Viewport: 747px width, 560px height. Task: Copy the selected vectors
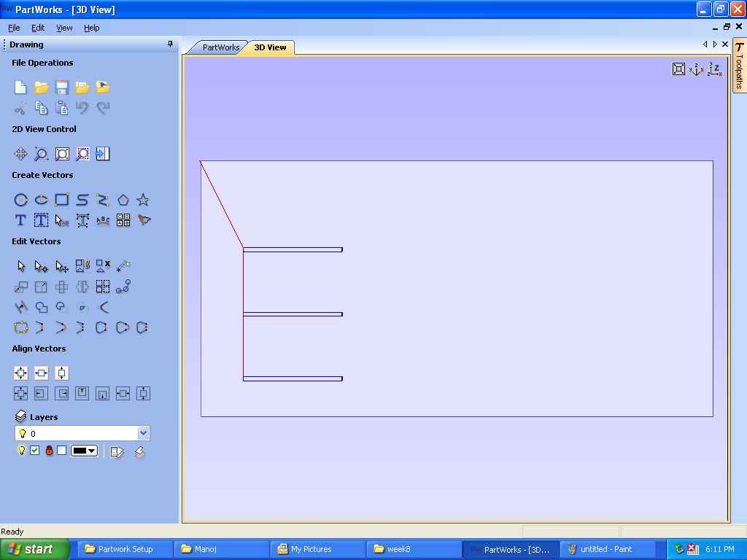click(x=41, y=108)
